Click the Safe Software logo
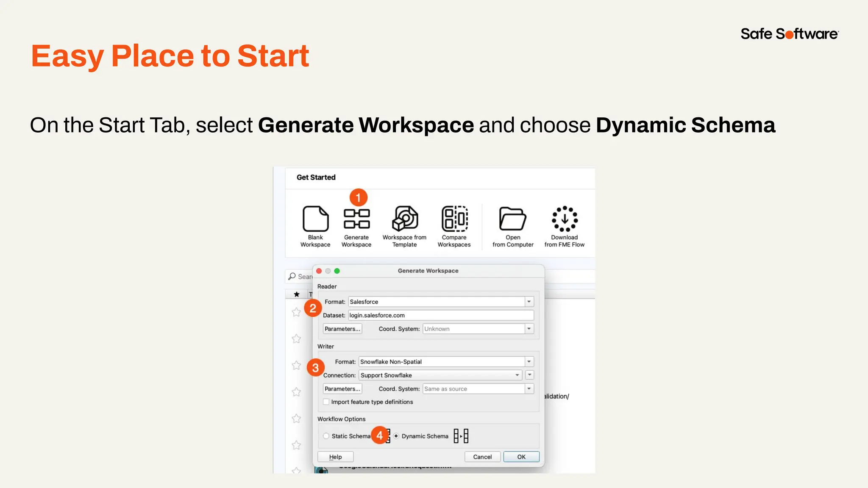This screenshot has width=868, height=488. [790, 34]
